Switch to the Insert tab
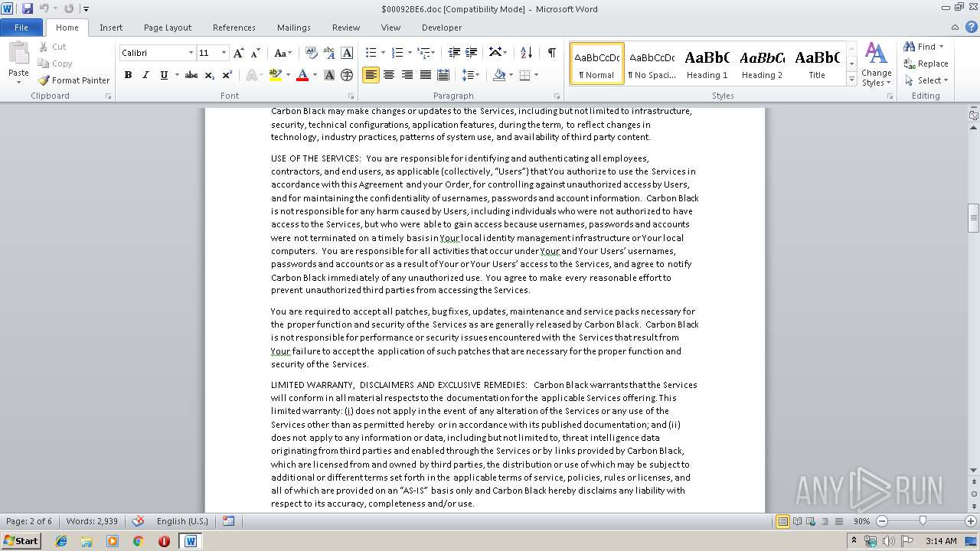Image resolution: width=980 pixels, height=551 pixels. tap(111, 28)
